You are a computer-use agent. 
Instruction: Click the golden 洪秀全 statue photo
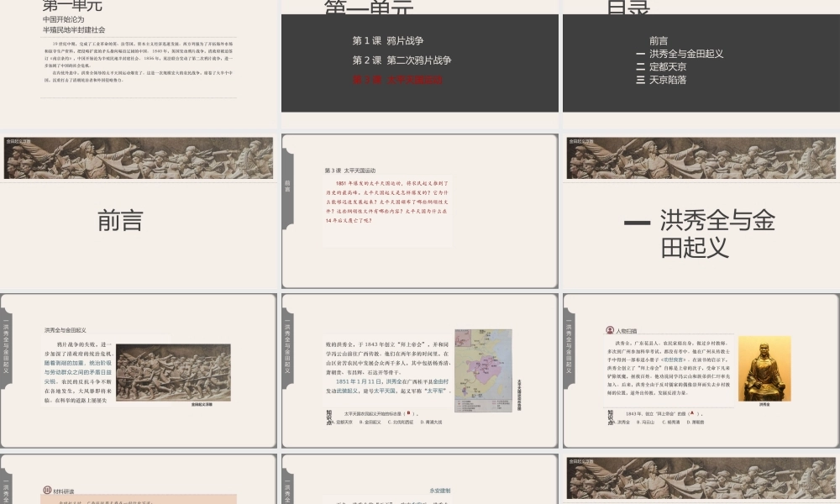[764, 369]
